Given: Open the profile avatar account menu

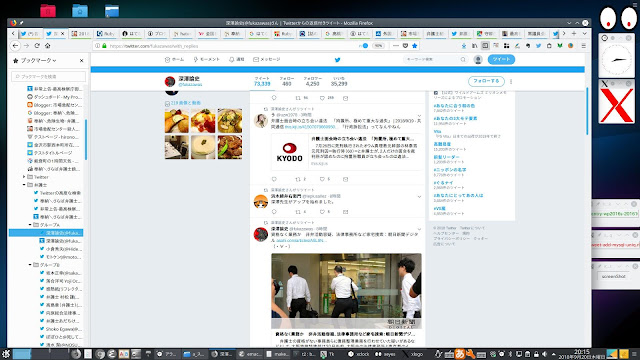Looking at the screenshot, I should click(478, 60).
